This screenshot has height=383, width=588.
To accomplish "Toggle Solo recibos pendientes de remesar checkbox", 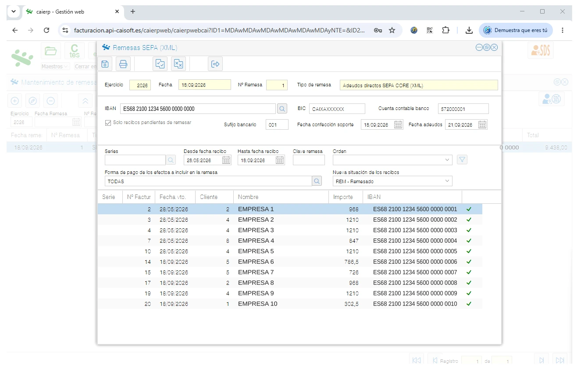I will pos(108,123).
